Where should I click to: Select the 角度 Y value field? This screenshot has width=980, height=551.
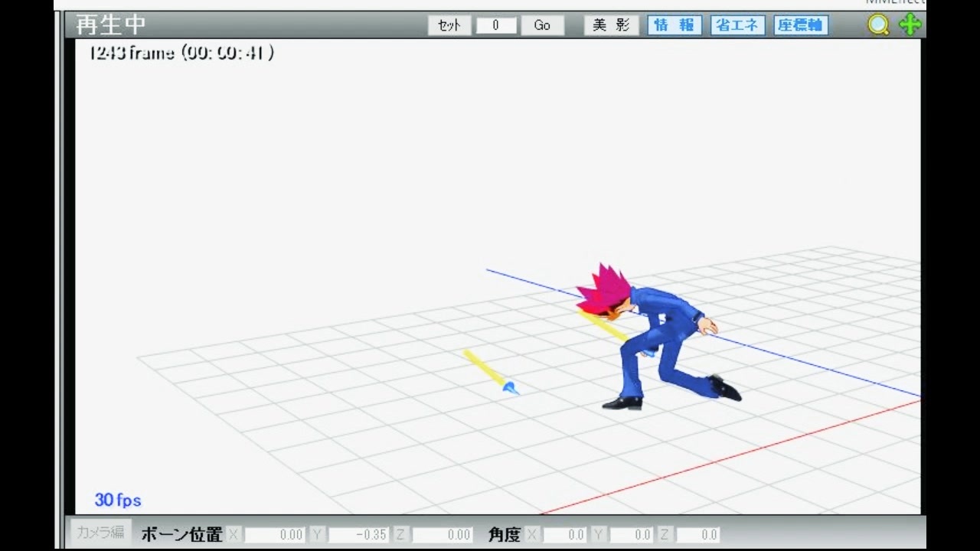click(x=632, y=535)
